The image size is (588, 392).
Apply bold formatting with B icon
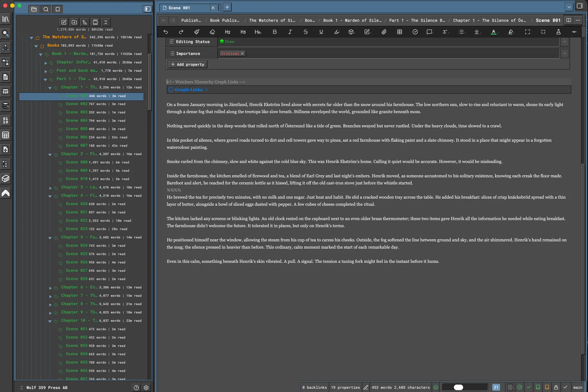coord(274,32)
